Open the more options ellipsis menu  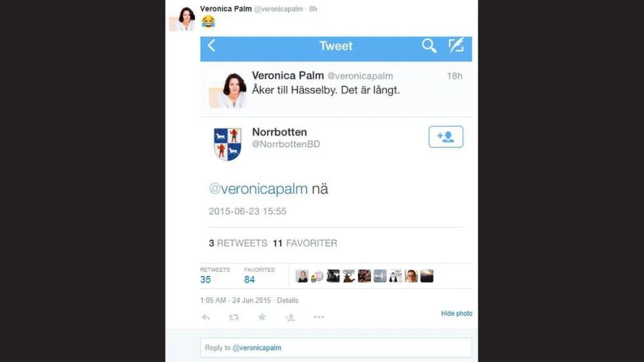pyautogui.click(x=319, y=317)
